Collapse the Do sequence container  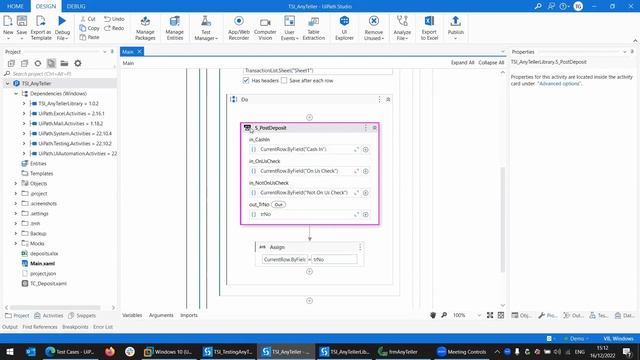(388, 100)
